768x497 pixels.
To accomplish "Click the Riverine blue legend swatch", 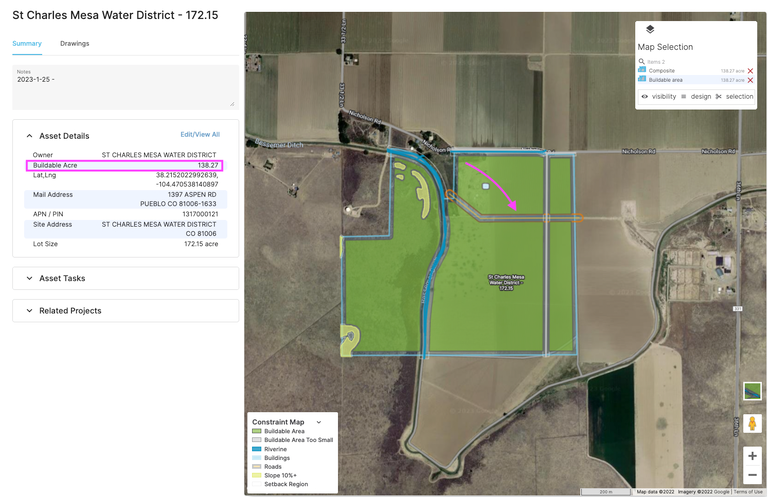I will click(257, 449).
